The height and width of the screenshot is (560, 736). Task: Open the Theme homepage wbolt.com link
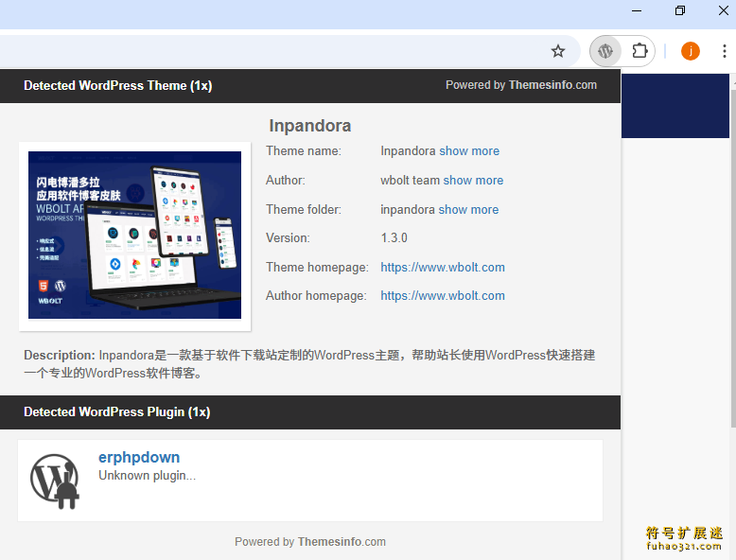[443, 267]
